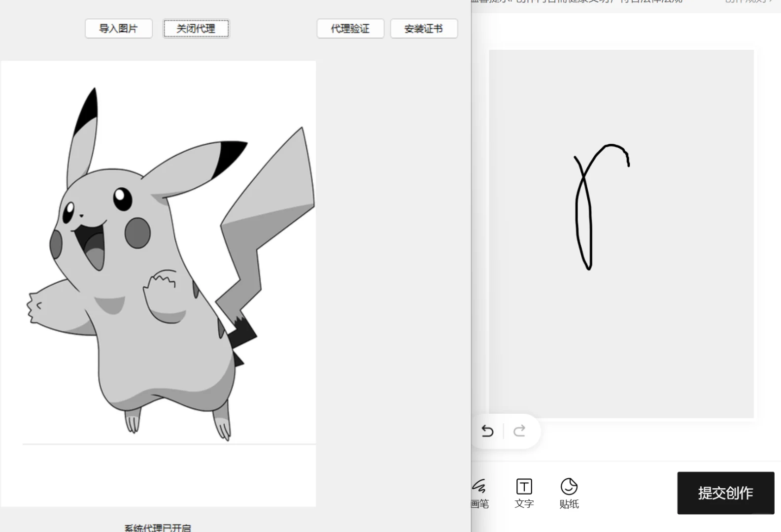
Task: Click the gray drawing canvas
Action: click(621, 234)
